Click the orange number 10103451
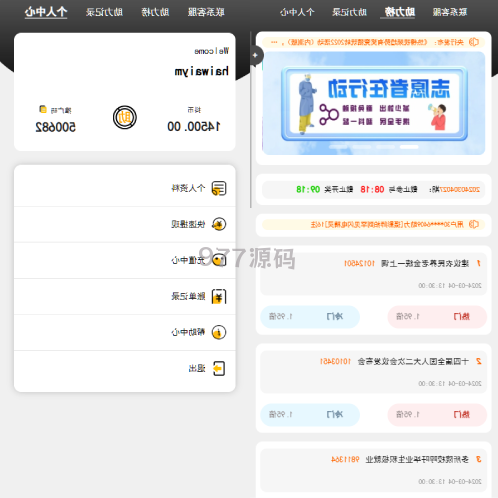This screenshot has width=498, height=498. click(x=335, y=362)
